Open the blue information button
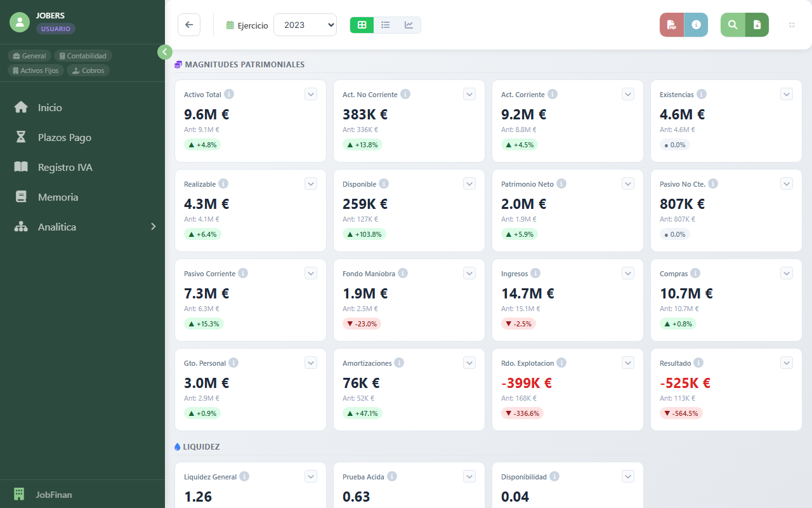812x508 pixels. click(696, 25)
